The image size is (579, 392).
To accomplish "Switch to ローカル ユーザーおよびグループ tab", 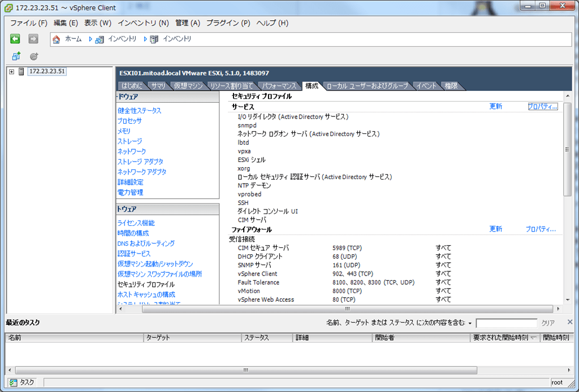I will 368,86.
